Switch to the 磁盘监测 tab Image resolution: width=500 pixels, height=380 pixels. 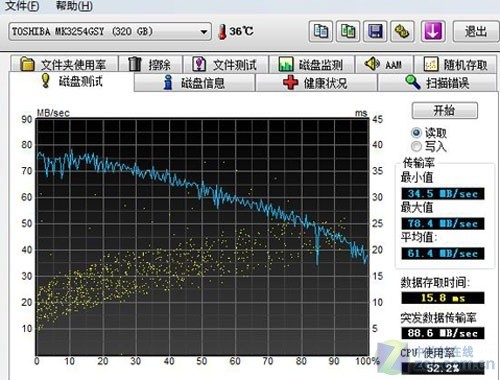312,64
